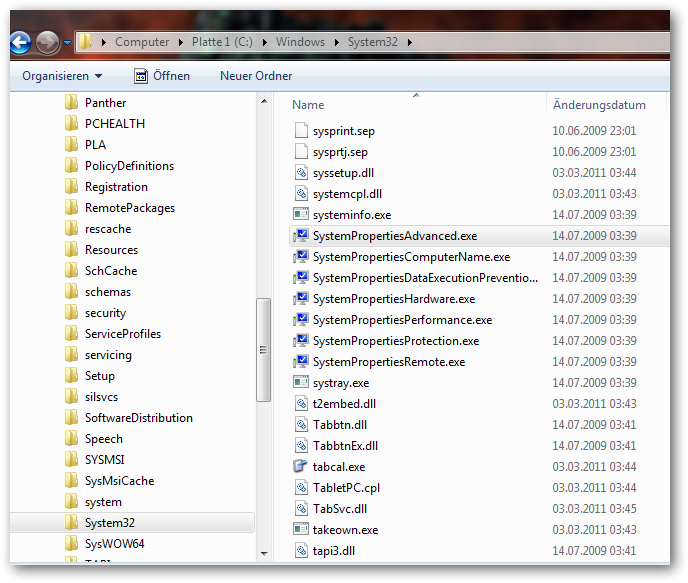Click the SystemPropertiesComputerName.exe icon
The height and width of the screenshot is (583, 688).
(301, 256)
